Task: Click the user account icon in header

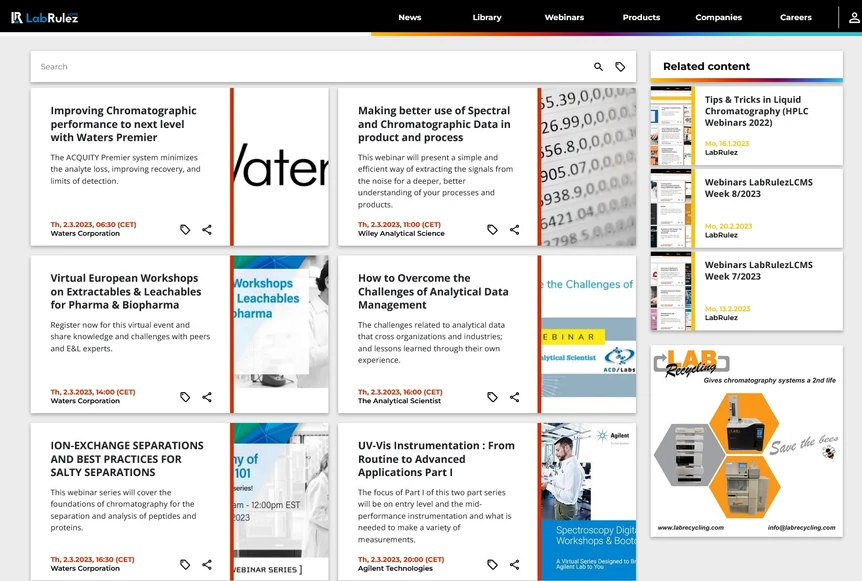Action: pos(852,17)
